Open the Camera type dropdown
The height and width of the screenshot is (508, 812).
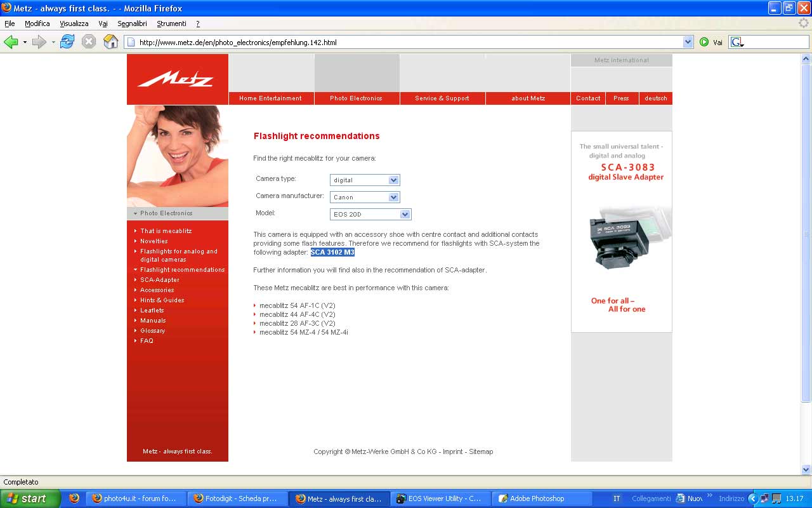pyautogui.click(x=393, y=180)
